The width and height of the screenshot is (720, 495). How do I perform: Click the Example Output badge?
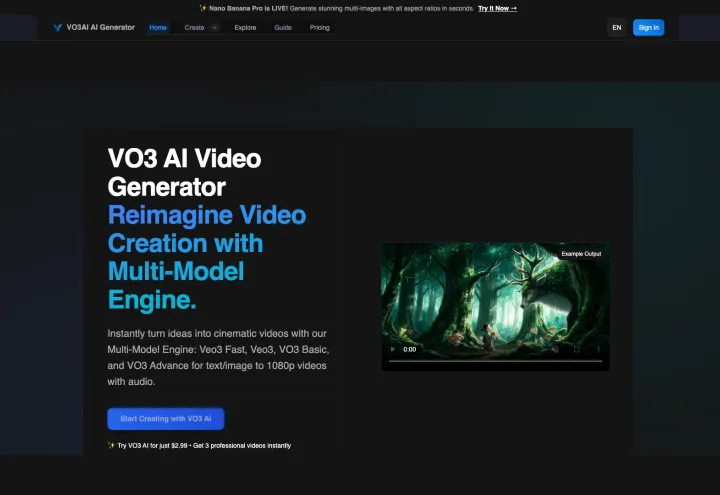581,254
